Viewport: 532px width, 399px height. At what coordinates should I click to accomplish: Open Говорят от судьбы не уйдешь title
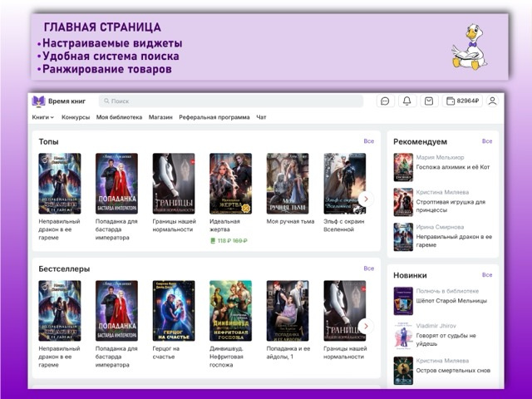point(446,340)
